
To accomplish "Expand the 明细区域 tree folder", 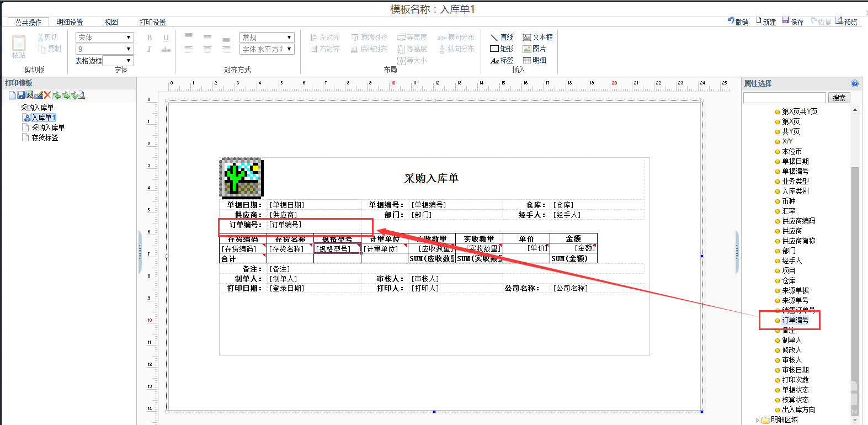I will (757, 420).
